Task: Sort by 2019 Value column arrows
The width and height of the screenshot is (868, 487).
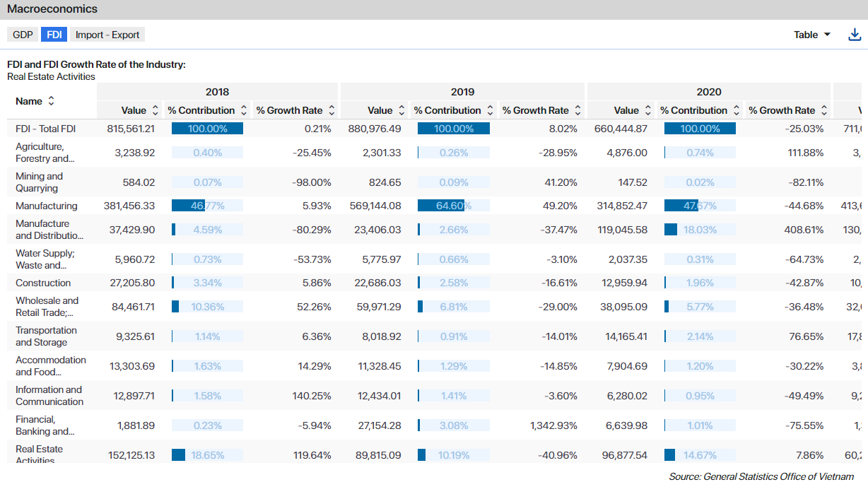Action: click(x=401, y=110)
